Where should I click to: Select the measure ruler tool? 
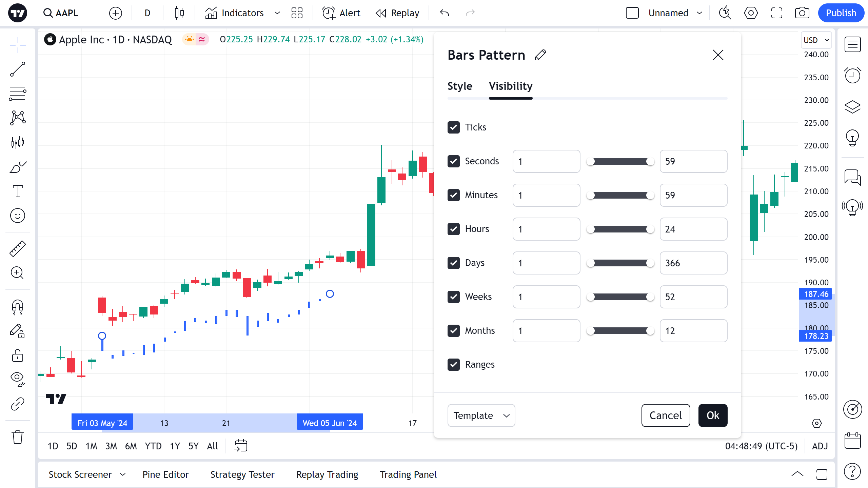[18, 249]
